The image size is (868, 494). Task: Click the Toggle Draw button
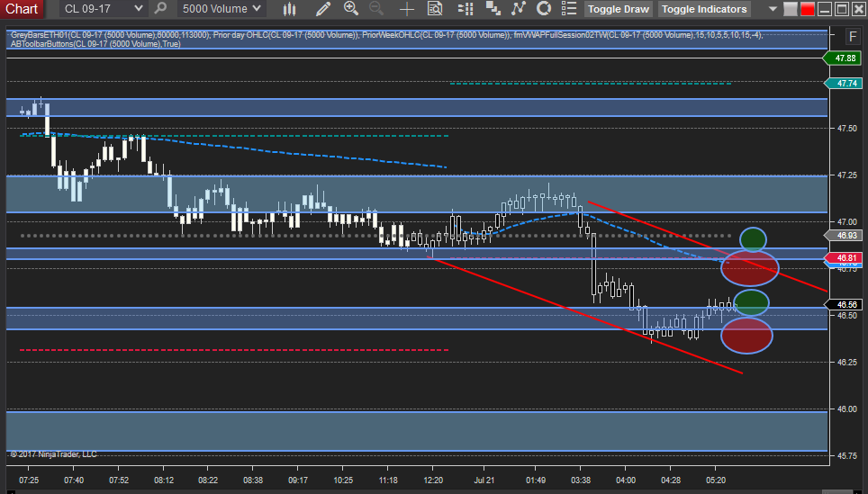(619, 9)
